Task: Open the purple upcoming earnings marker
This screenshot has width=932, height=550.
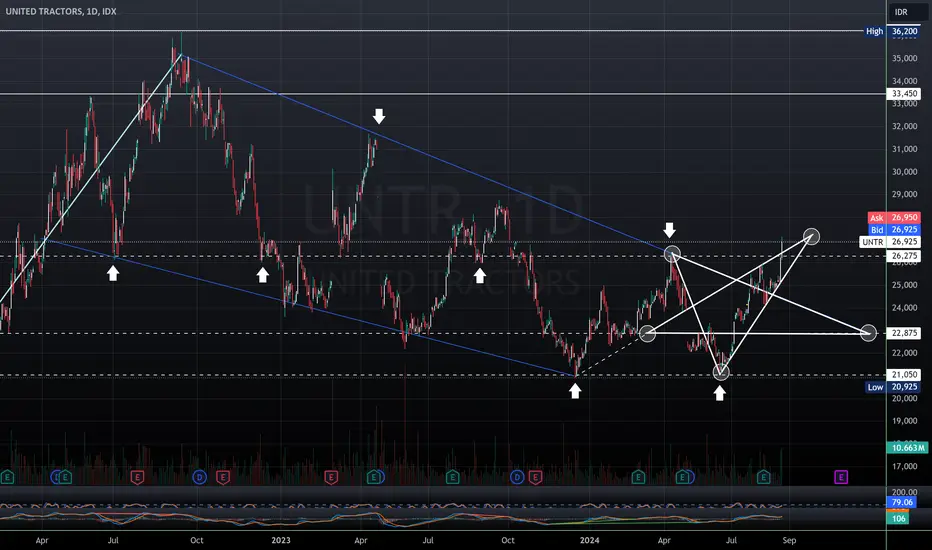Action: pos(840,477)
